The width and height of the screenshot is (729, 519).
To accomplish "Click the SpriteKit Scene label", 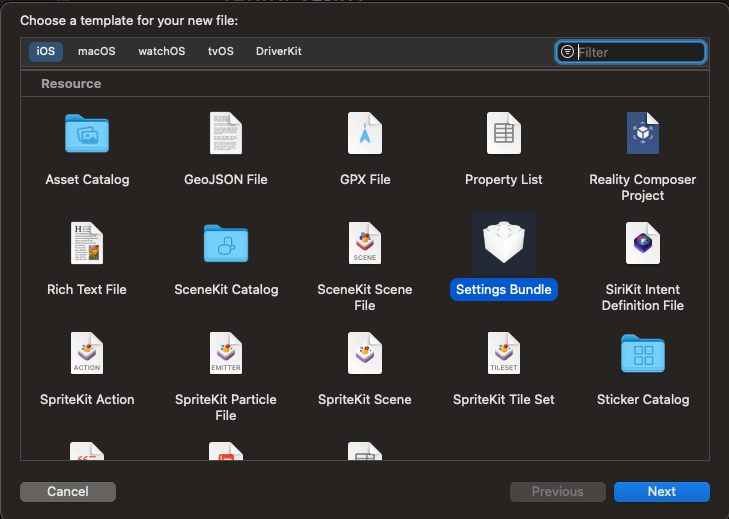I will pyautogui.click(x=364, y=399).
